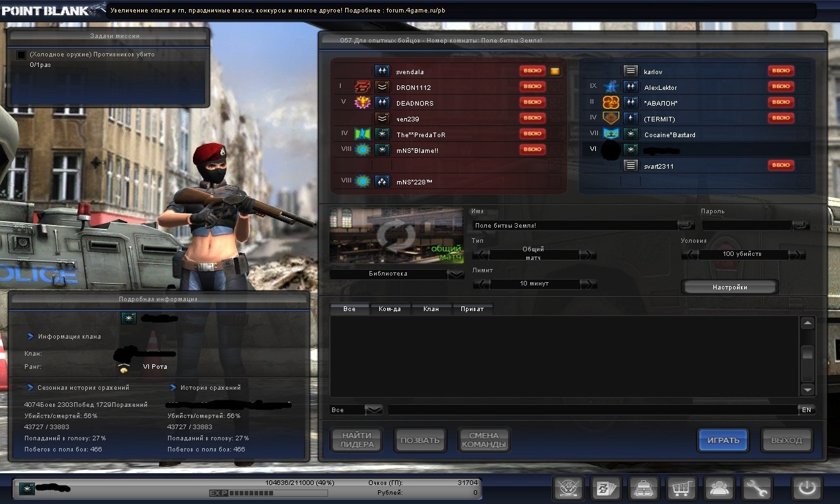Click the Настройки button
Image resolution: width=840 pixels, height=504 pixels.
tap(730, 287)
